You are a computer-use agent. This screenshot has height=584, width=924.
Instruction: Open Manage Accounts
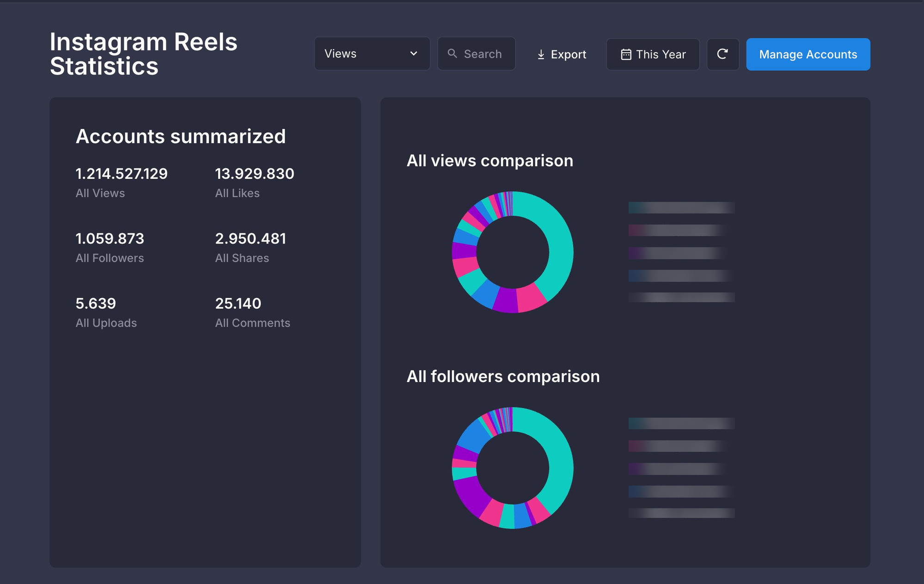click(x=808, y=55)
